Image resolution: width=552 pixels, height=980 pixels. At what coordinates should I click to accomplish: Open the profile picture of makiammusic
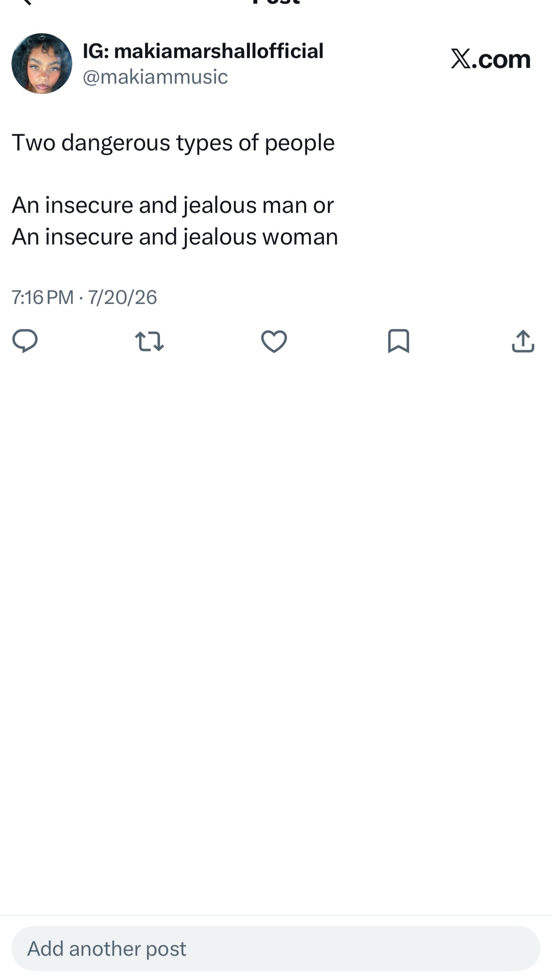coord(42,63)
